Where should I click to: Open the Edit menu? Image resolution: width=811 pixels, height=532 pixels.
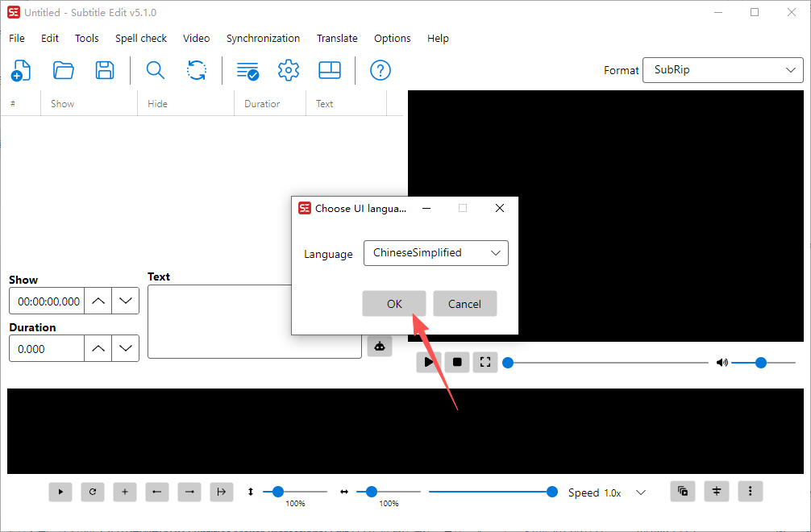[50, 38]
